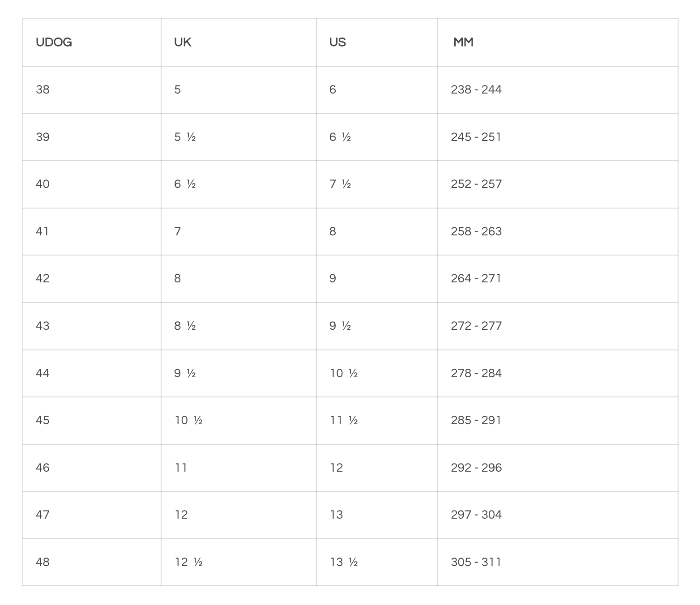700x605 pixels.
Task: Click the 264 - 271 mm cell
Action: click(x=476, y=278)
